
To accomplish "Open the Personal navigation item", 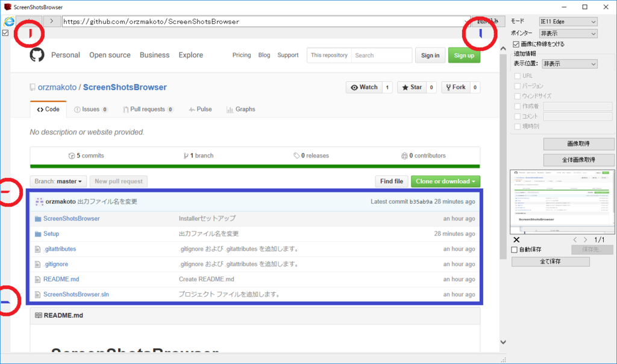I will click(65, 55).
